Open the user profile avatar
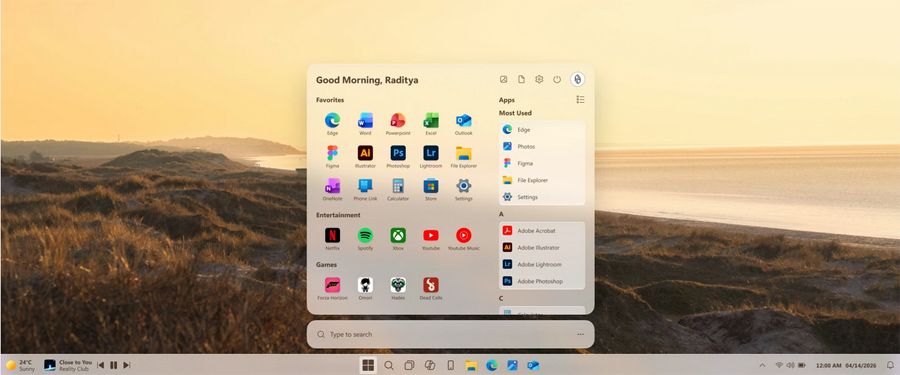900x375 pixels. click(x=577, y=79)
